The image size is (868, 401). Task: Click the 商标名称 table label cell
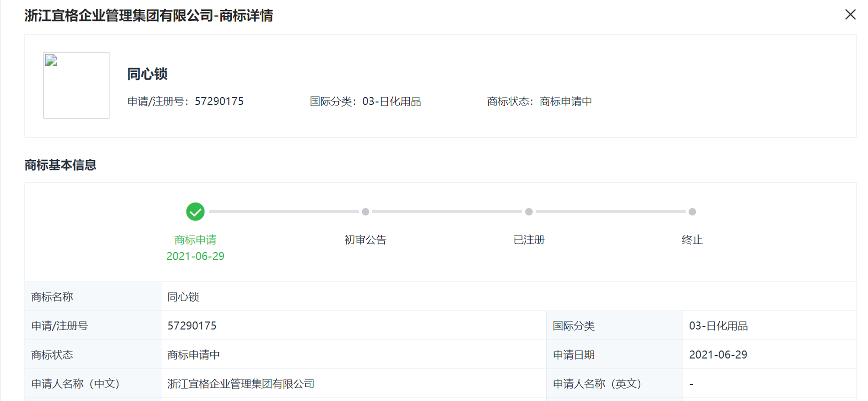tap(93, 296)
